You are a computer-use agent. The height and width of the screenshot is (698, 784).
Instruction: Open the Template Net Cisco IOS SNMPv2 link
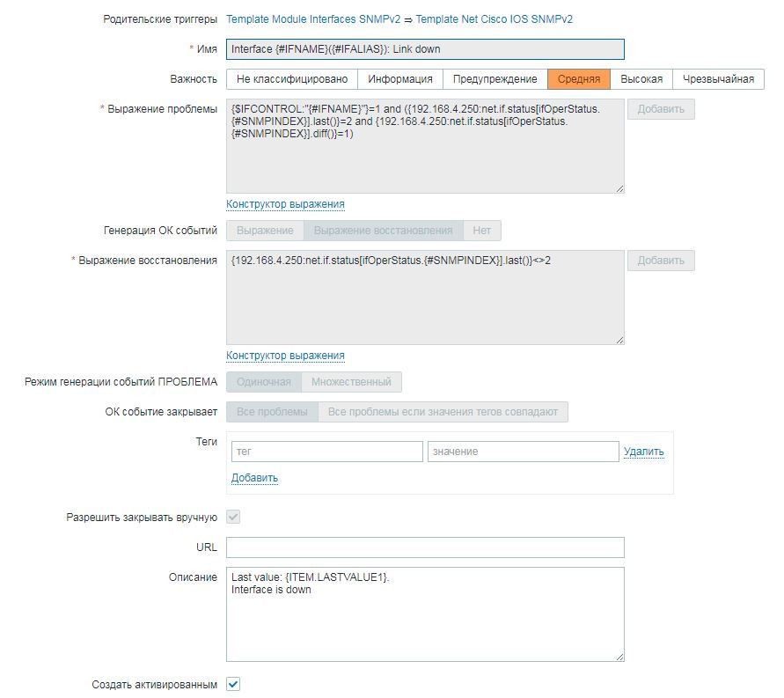tap(494, 18)
